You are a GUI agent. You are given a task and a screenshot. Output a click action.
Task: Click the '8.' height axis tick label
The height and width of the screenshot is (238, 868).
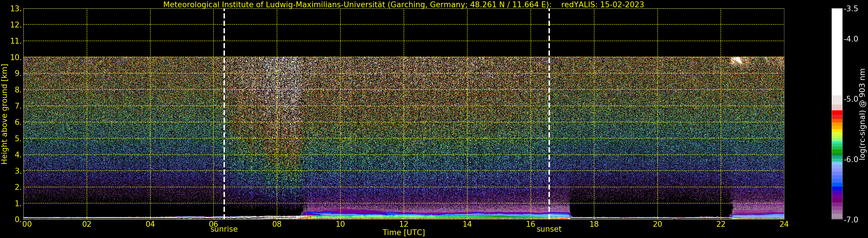(x=18, y=90)
